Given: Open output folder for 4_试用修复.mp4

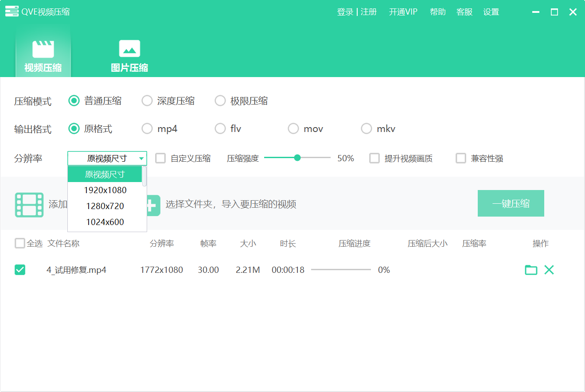Looking at the screenshot, I should click(531, 270).
